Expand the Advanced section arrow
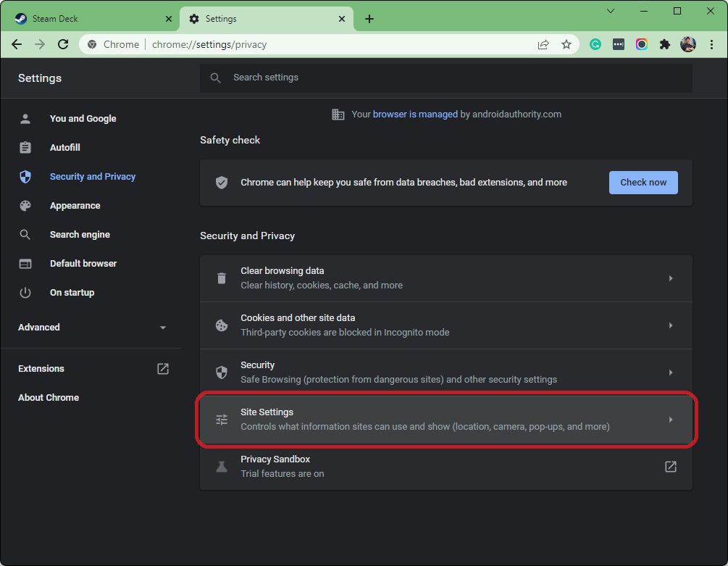This screenshot has height=566, width=728. [162, 328]
